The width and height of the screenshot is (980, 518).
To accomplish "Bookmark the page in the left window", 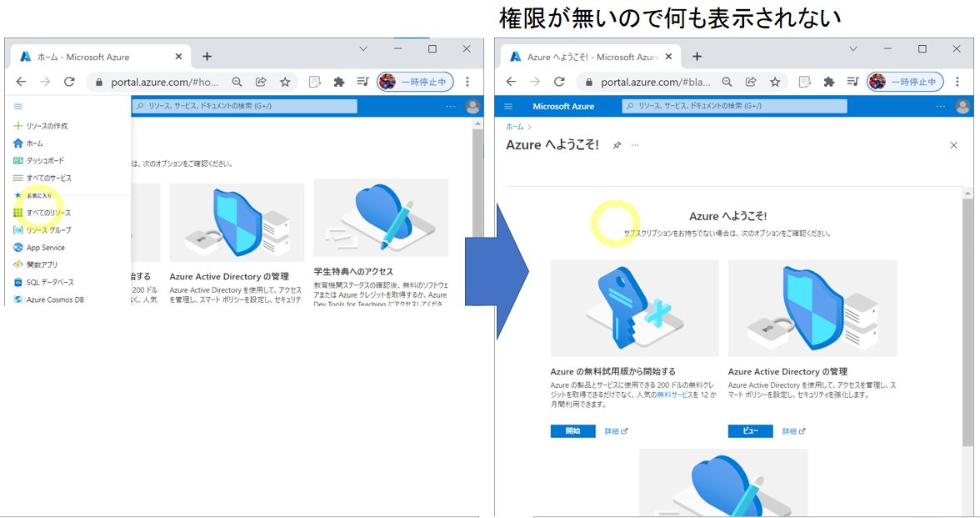I will [285, 82].
